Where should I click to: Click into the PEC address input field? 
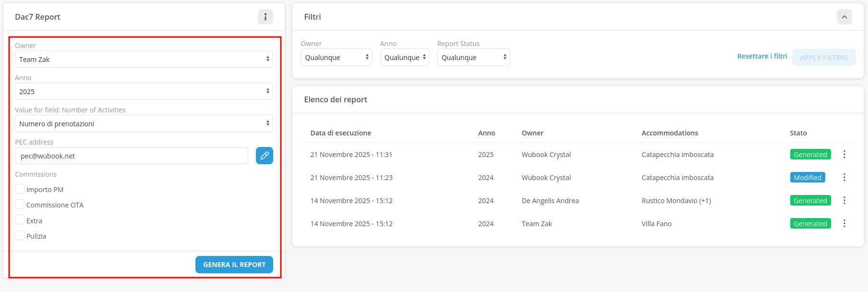click(x=132, y=156)
